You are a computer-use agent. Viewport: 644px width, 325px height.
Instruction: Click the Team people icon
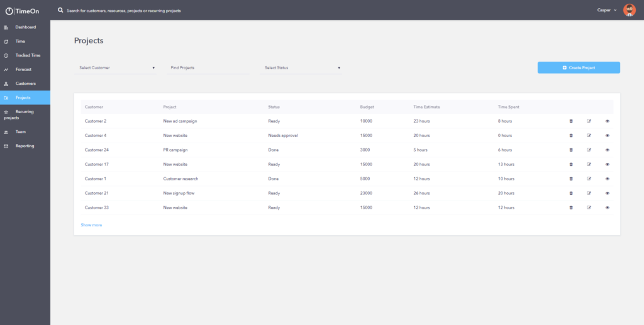coord(6,132)
